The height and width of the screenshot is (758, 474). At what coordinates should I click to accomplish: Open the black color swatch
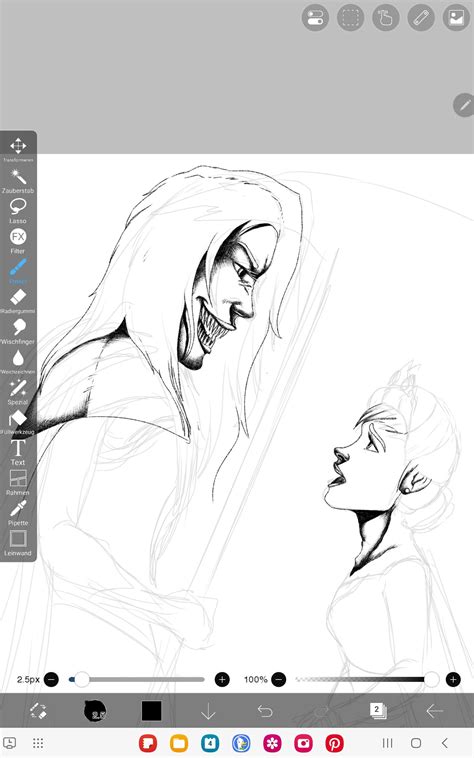pos(151,711)
